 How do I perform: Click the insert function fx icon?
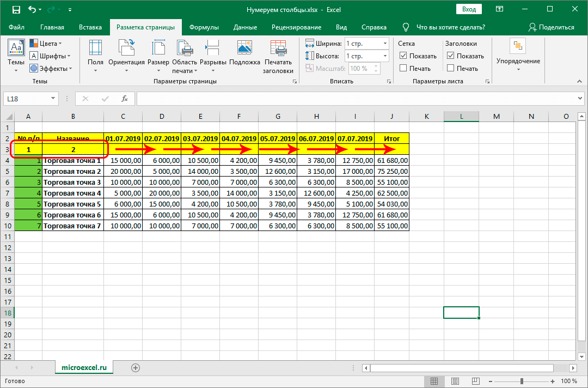125,99
